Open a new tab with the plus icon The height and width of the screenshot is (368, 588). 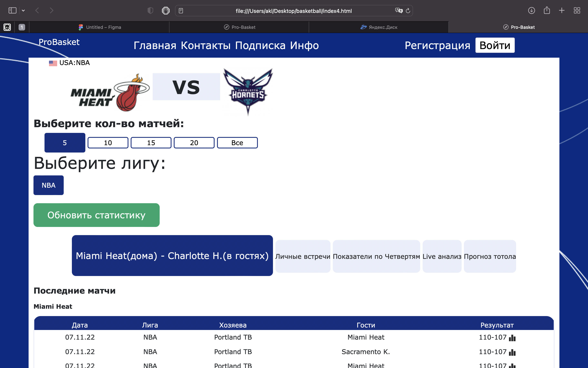tap(561, 10)
